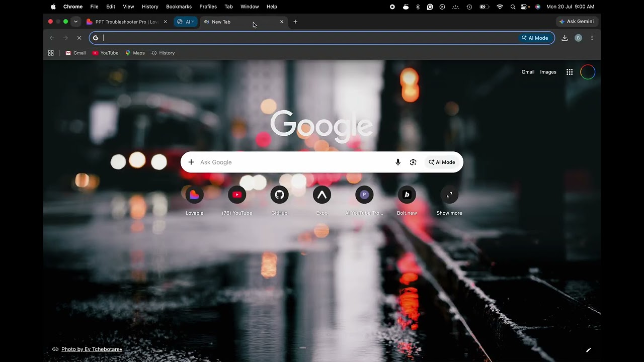Open the History bookmark
644x362 pixels.
163,53
